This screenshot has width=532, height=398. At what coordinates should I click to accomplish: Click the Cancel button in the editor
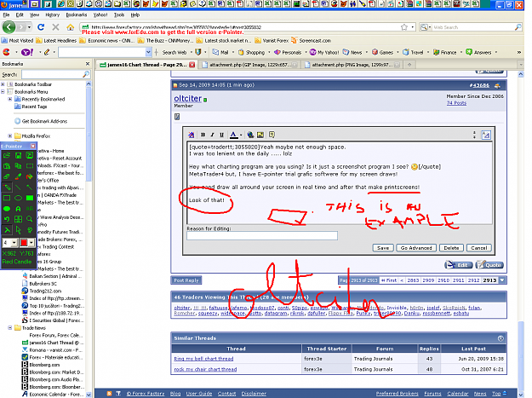[478, 248]
